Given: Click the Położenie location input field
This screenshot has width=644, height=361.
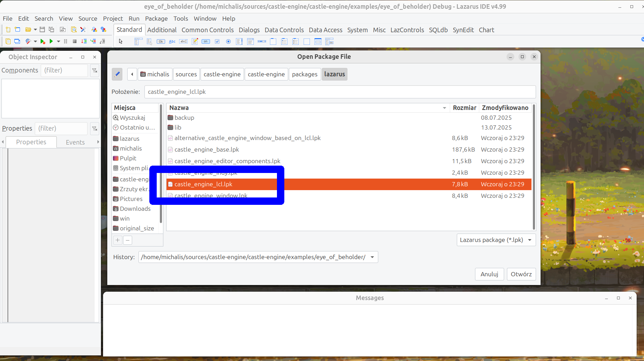Looking at the screenshot, I should [340, 92].
